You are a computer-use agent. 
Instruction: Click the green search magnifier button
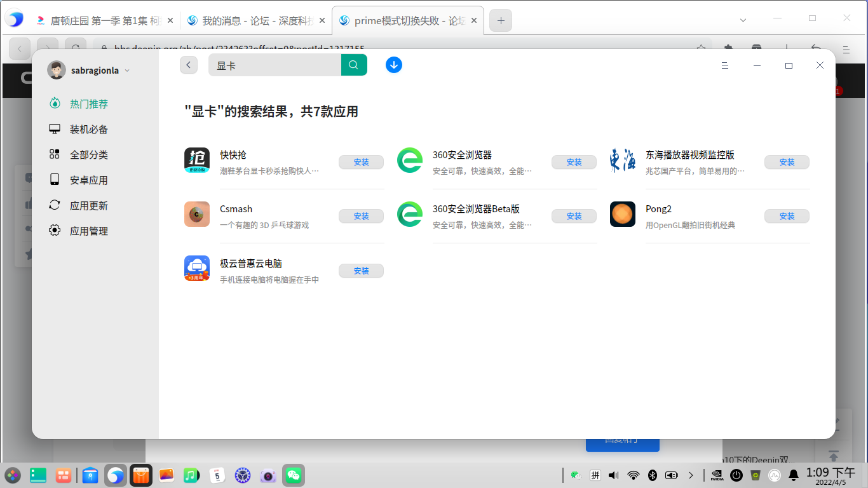pyautogui.click(x=354, y=65)
